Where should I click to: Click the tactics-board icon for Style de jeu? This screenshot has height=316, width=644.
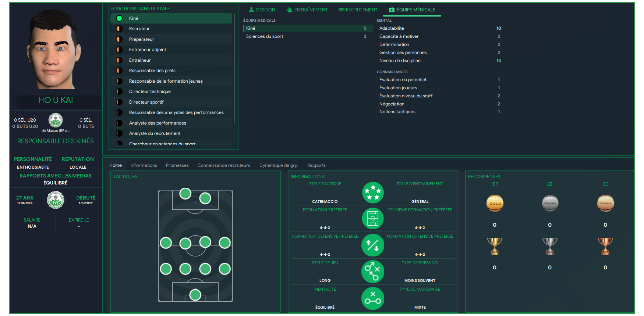[x=373, y=272]
